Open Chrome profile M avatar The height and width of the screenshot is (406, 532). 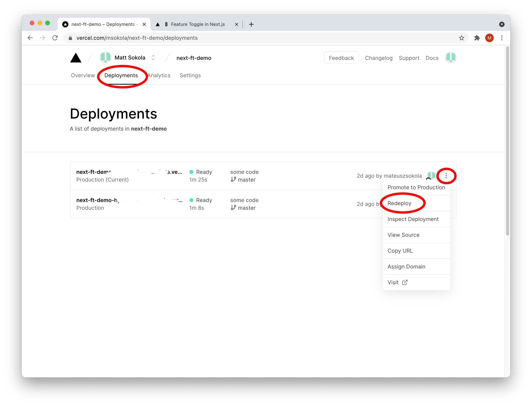(x=489, y=38)
